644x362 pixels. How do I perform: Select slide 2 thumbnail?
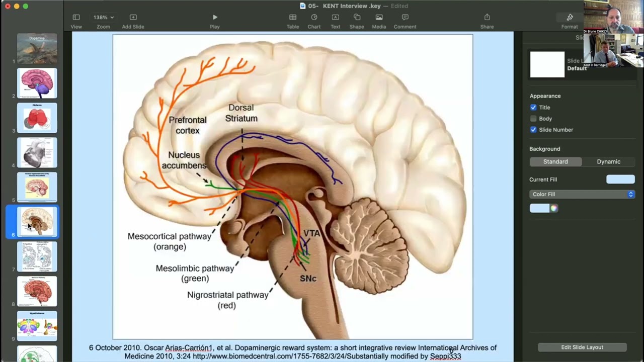(37, 83)
